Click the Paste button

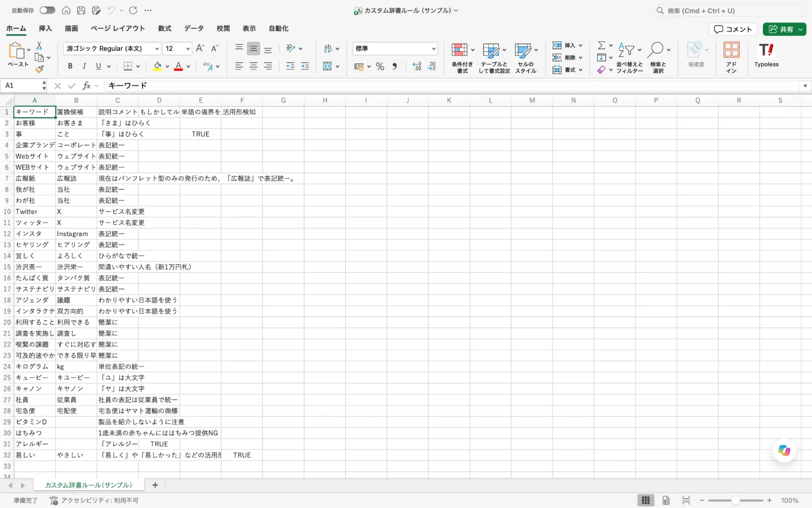point(18,54)
